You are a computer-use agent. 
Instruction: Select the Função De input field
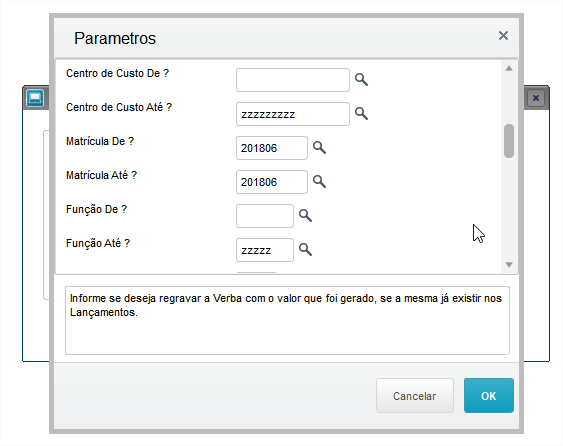pos(265,216)
